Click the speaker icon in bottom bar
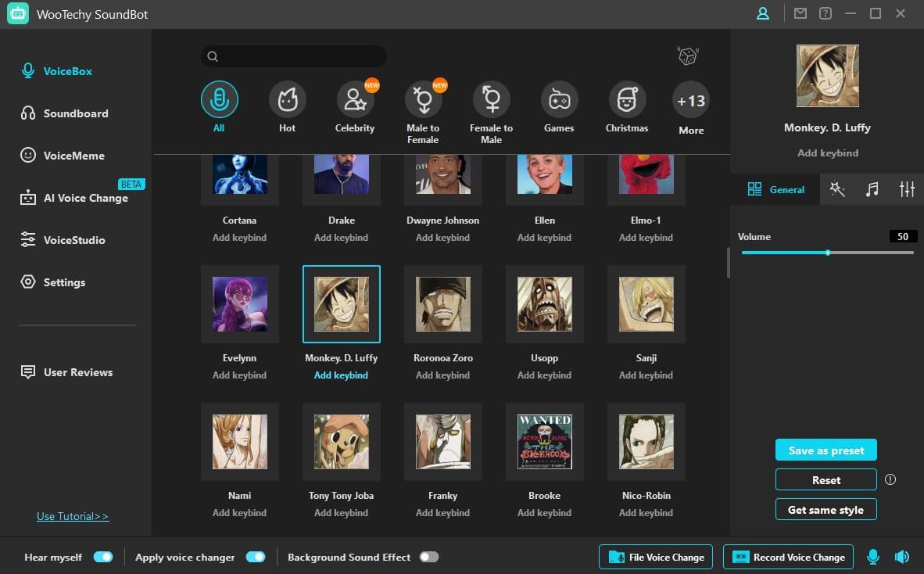Image resolution: width=924 pixels, height=574 pixels. (x=902, y=557)
